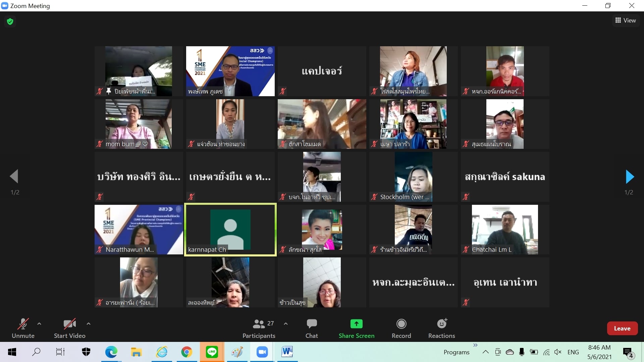Toggle Start Video on
Image resolution: width=644 pixels, height=362 pixels.
pyautogui.click(x=69, y=328)
